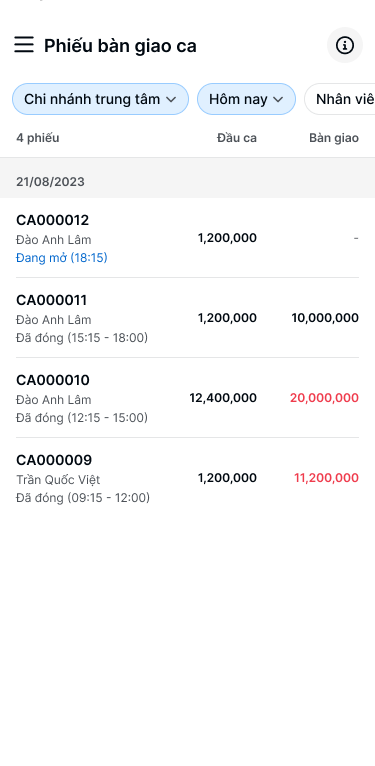
Task: Click the 12,400,000 opening amount
Action: tap(223, 398)
